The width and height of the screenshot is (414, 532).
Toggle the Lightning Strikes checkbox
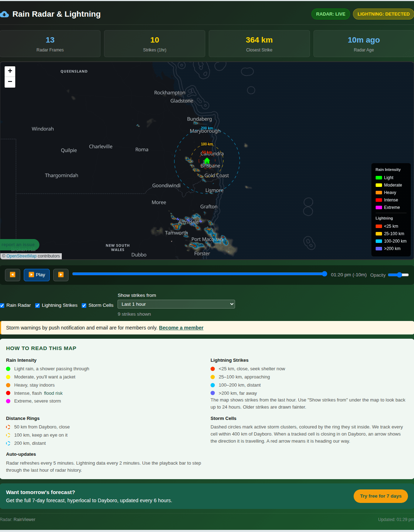pos(37,305)
